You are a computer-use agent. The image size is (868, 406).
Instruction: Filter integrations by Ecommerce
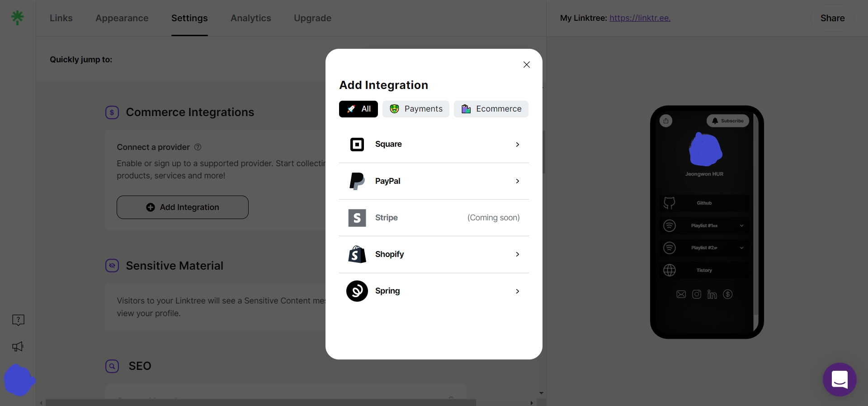491,109
